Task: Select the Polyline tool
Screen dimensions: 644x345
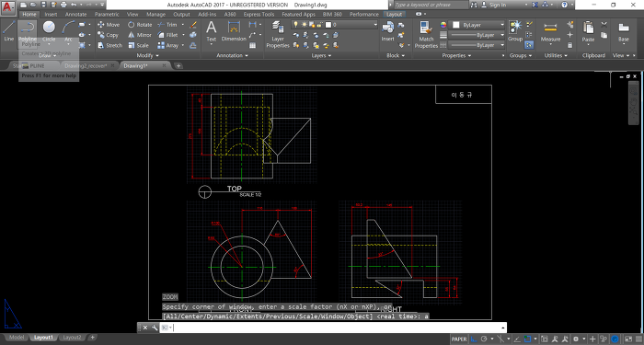Action: [x=27, y=31]
